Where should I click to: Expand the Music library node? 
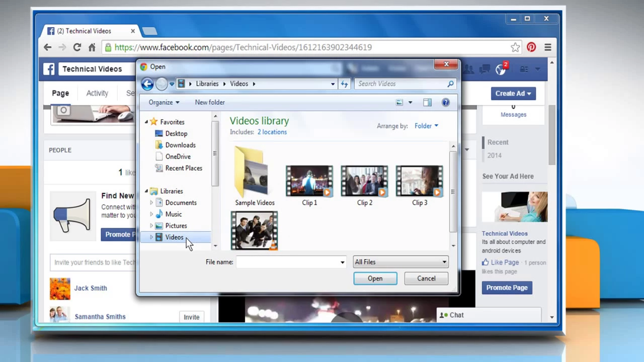(151, 214)
